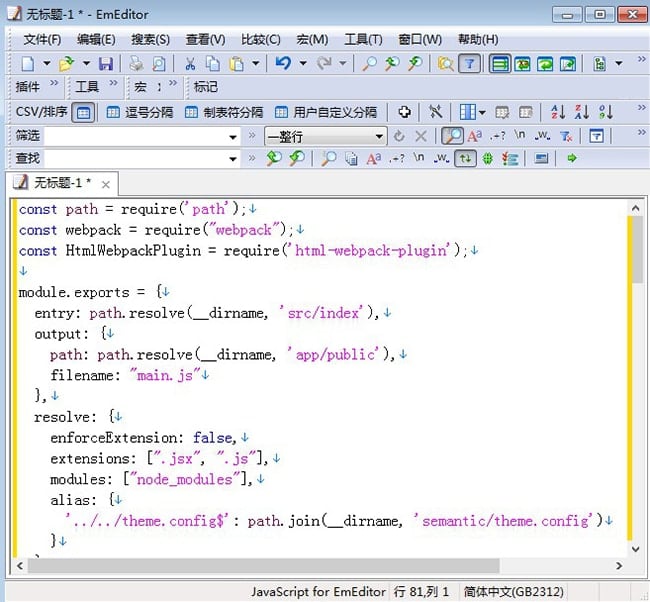
Task: Toggle search around arrows button in find bar
Action: [465, 158]
